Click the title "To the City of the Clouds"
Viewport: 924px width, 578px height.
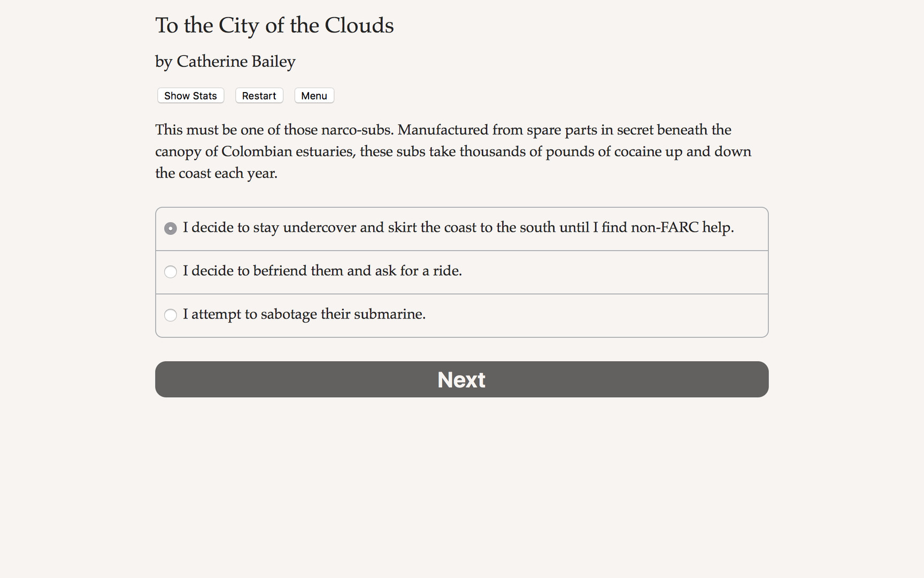click(x=274, y=25)
